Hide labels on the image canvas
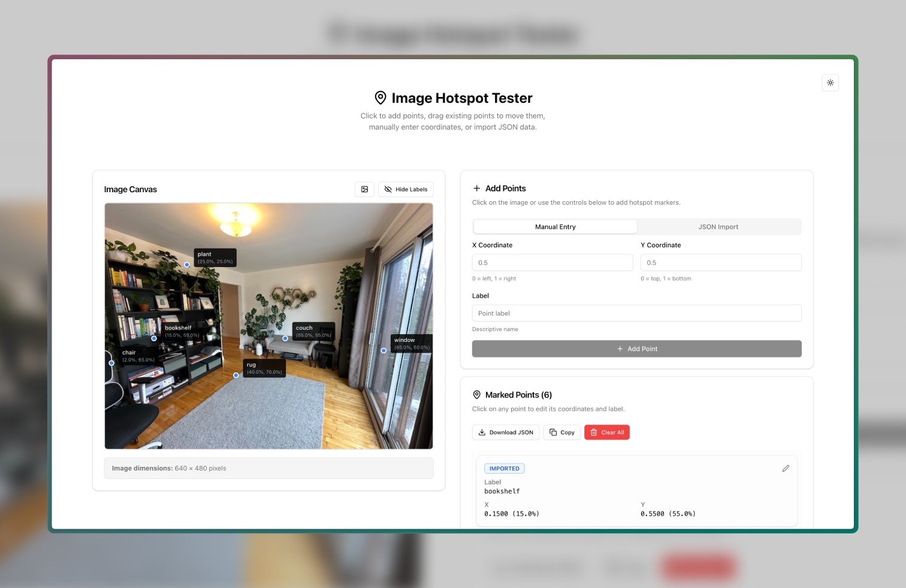This screenshot has width=906, height=588. pyautogui.click(x=406, y=189)
